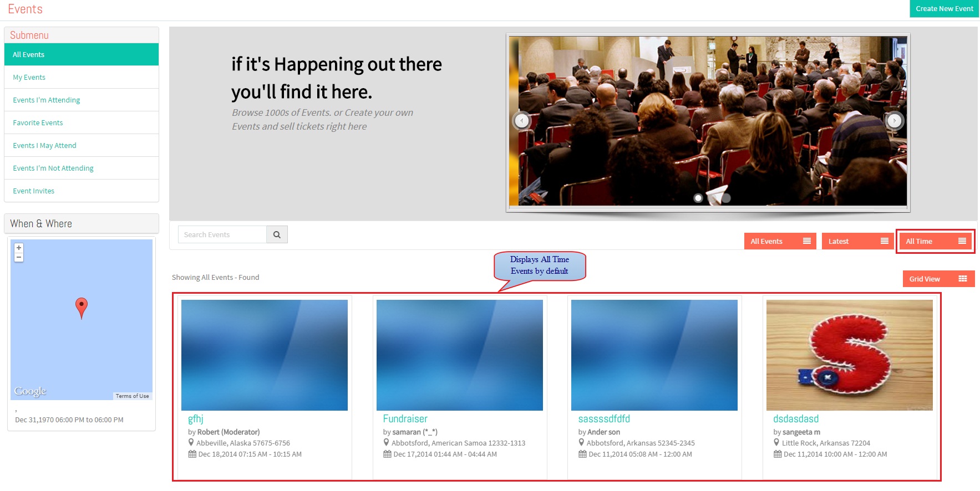Click the Fundraiser event thumbnail image
The width and height of the screenshot is (980, 491).
click(460, 355)
